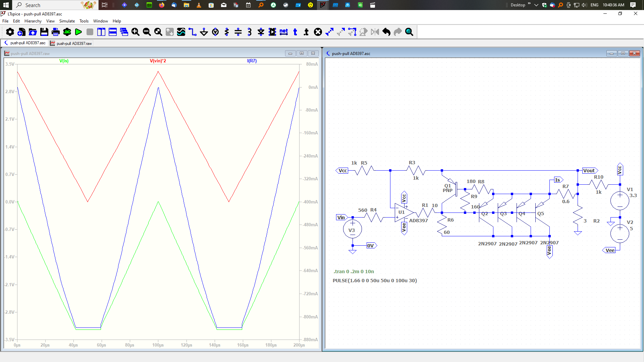
Task: Click Zoom to Fit magnifier
Action: pyautogui.click(x=158, y=32)
